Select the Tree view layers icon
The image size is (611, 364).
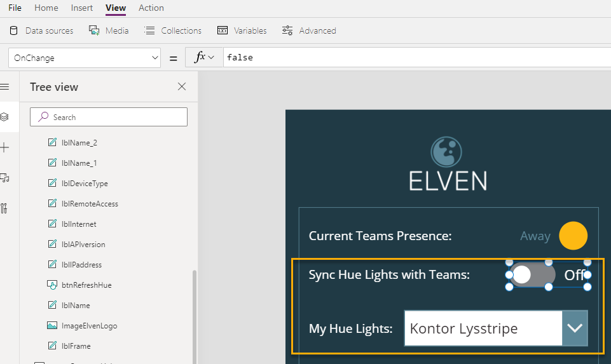4,117
